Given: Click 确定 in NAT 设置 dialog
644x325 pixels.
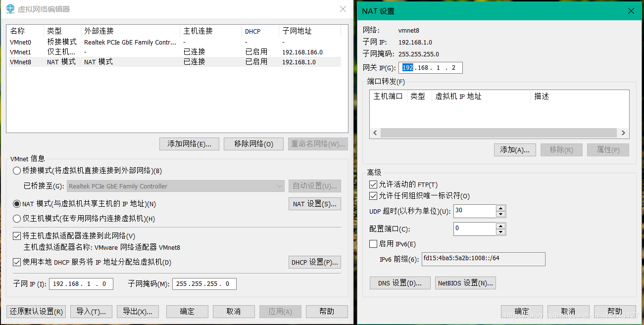Looking at the screenshot, I should tap(522, 312).
